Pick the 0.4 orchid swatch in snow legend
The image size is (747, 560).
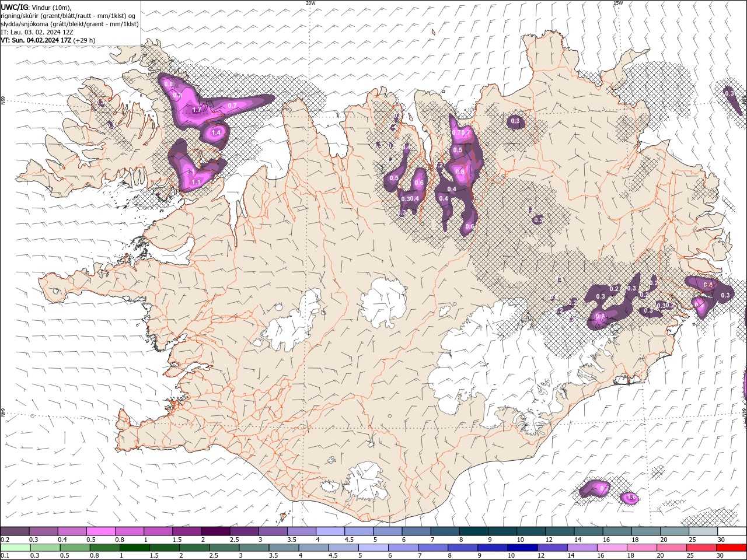[x=72, y=531]
